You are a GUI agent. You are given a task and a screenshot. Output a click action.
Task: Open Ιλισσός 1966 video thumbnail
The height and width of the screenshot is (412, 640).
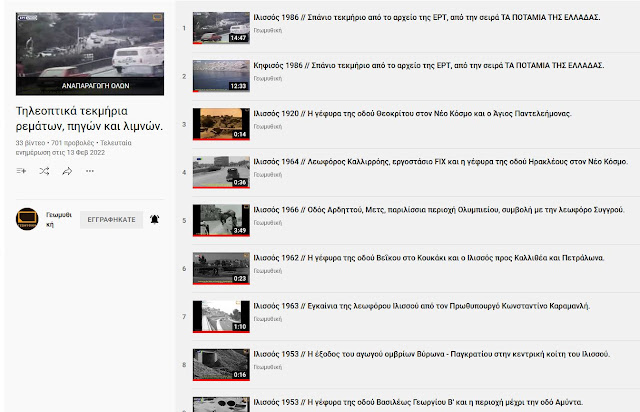point(221,220)
